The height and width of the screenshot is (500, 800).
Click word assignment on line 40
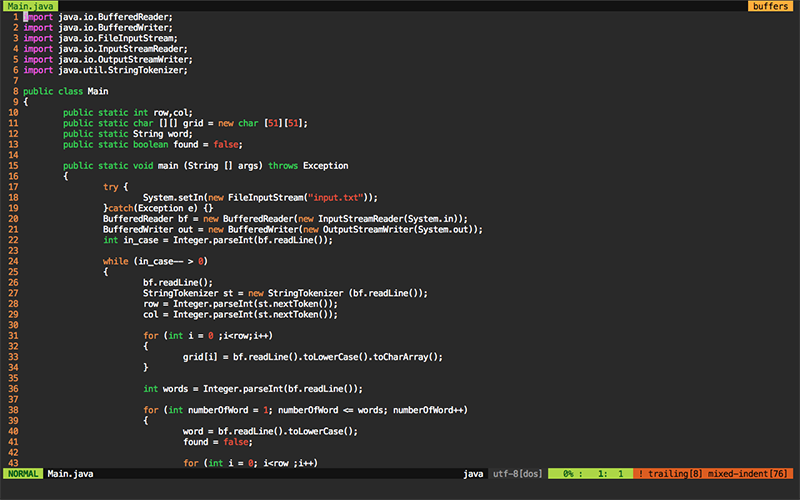click(270, 432)
